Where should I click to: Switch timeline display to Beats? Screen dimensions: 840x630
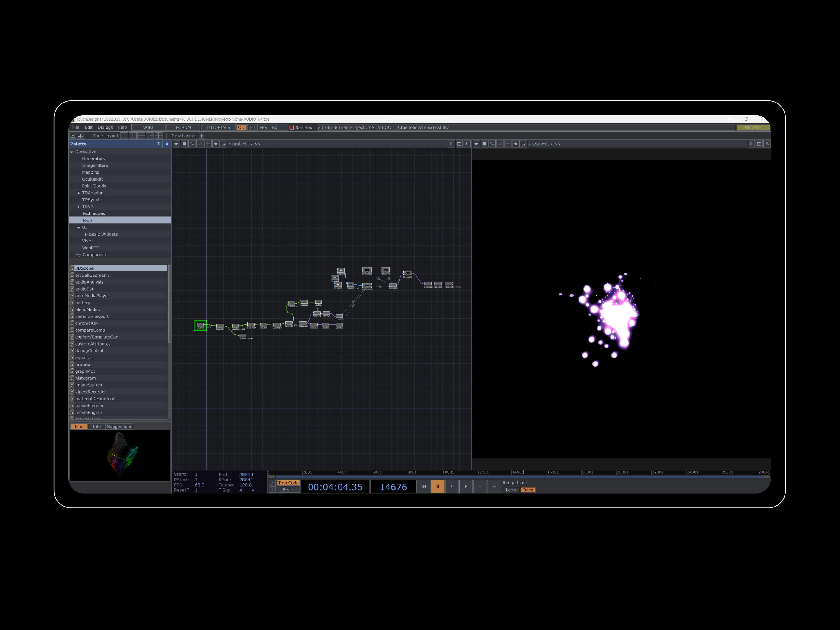(288, 489)
